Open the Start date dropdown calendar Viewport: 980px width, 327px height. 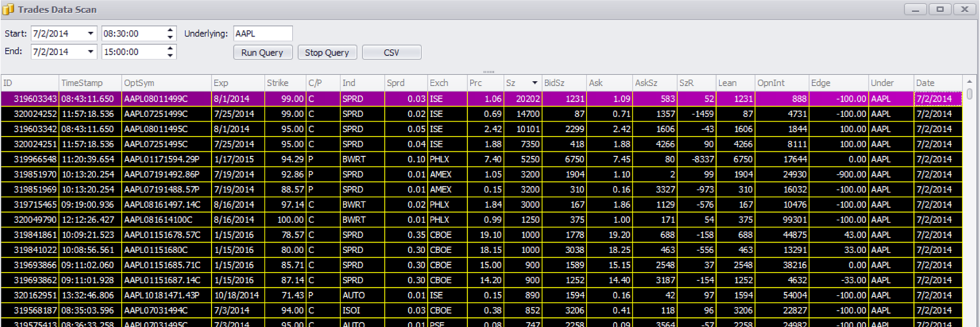pos(90,33)
